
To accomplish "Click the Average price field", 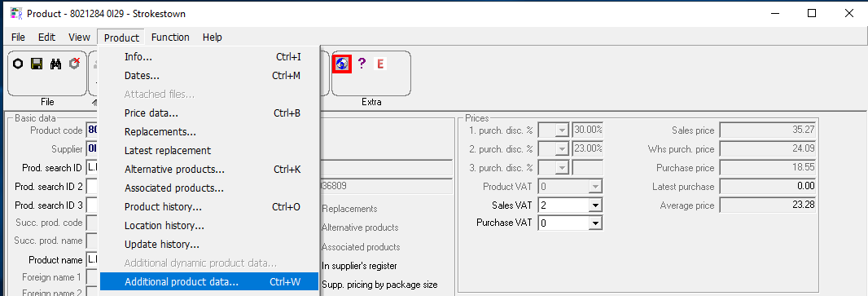I will tap(767, 205).
